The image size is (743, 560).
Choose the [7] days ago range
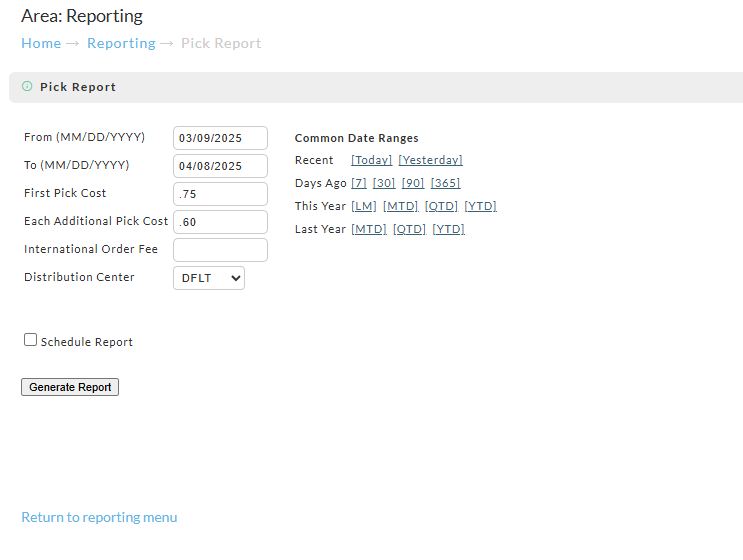(x=359, y=183)
